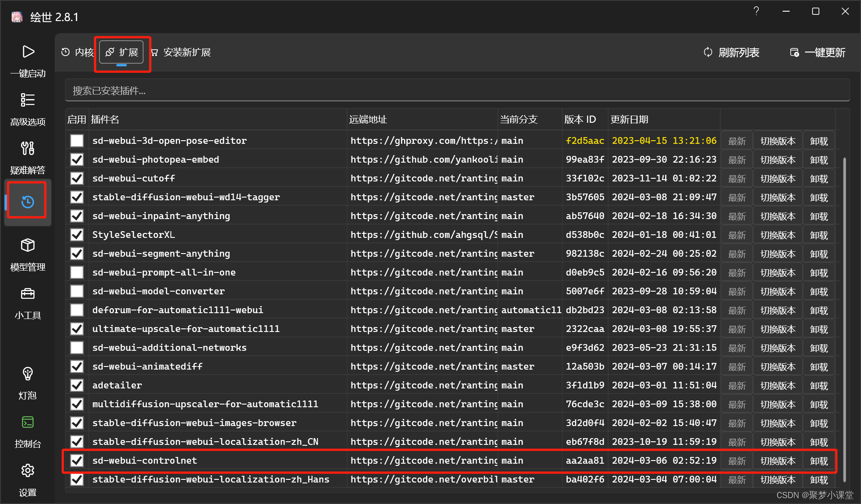This screenshot has width=861, height=504.
Task: Enable sd-webui-model-converter checkbox
Action: [x=77, y=291]
